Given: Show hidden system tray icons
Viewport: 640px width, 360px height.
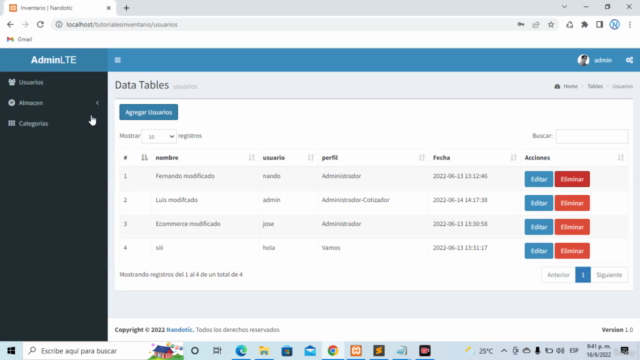Looking at the screenshot, I should point(504,351).
